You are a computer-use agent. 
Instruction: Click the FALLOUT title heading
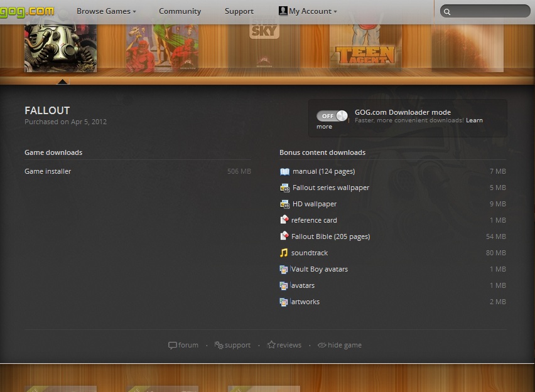[x=47, y=110]
